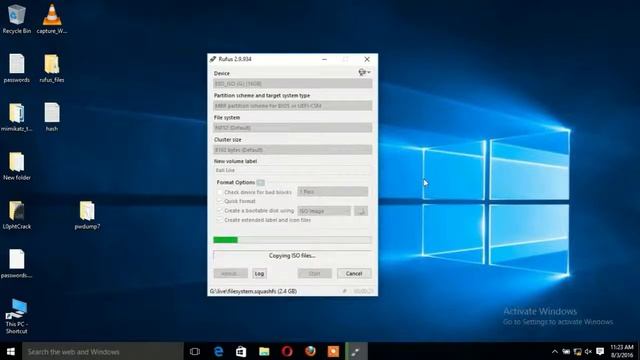The width and height of the screenshot is (640, 360).
Task: Show hidden system tray icons
Action: click(555, 351)
